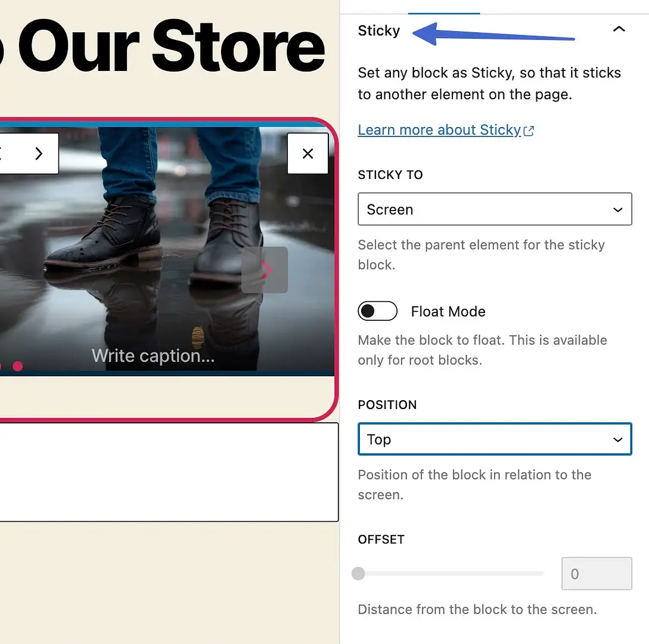Open the Learn more about Sticky link
This screenshot has width=649, height=644.
coord(439,130)
